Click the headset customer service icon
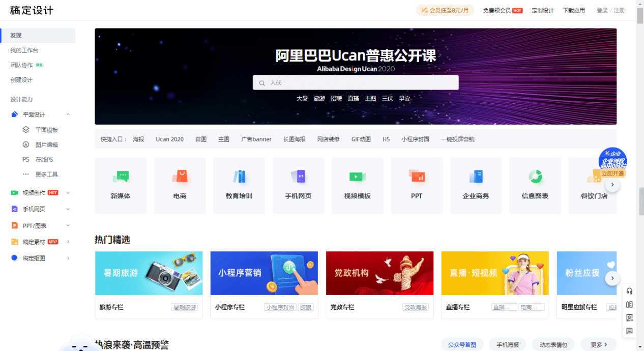This screenshot has height=351, width=644. pos(629,291)
